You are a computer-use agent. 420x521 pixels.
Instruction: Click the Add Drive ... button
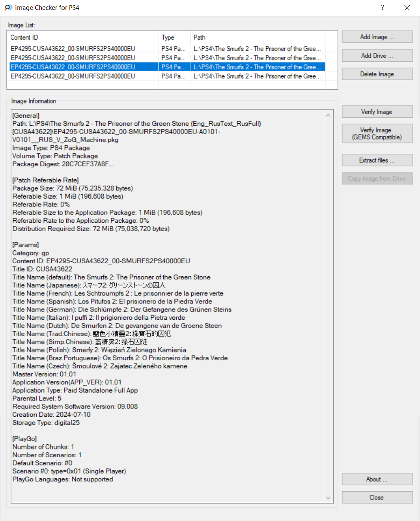point(377,56)
